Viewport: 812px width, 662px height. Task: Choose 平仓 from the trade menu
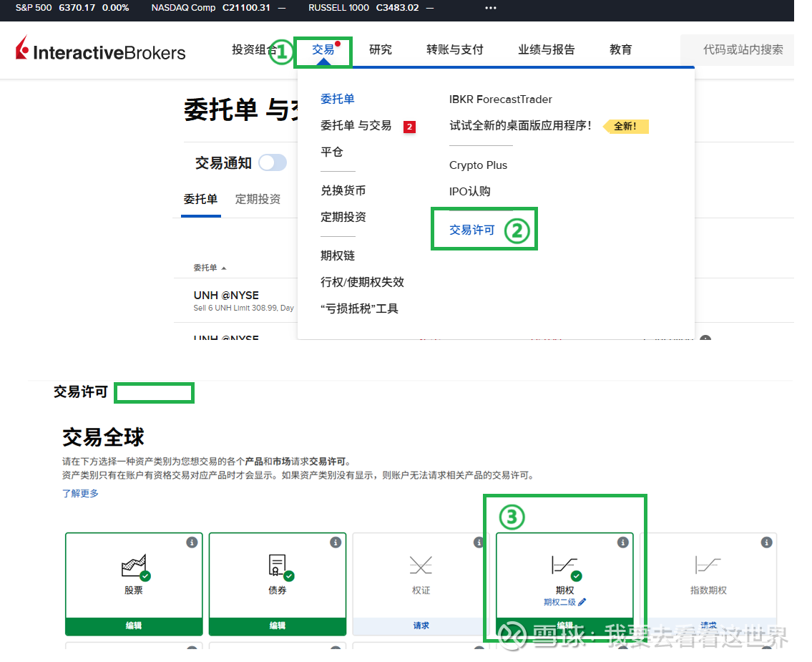332,152
